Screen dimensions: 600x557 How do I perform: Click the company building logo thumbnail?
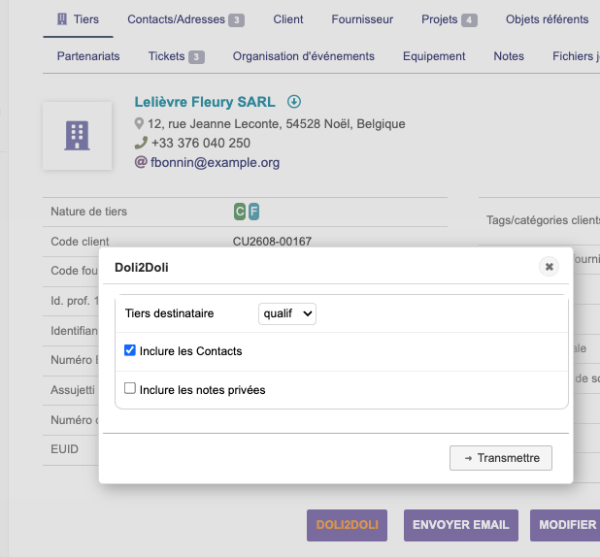pyautogui.click(x=77, y=136)
